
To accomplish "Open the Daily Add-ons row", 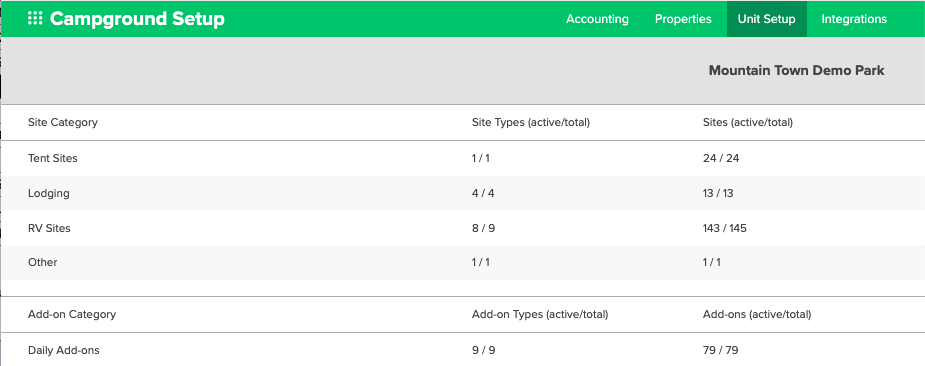I will 462,349.
